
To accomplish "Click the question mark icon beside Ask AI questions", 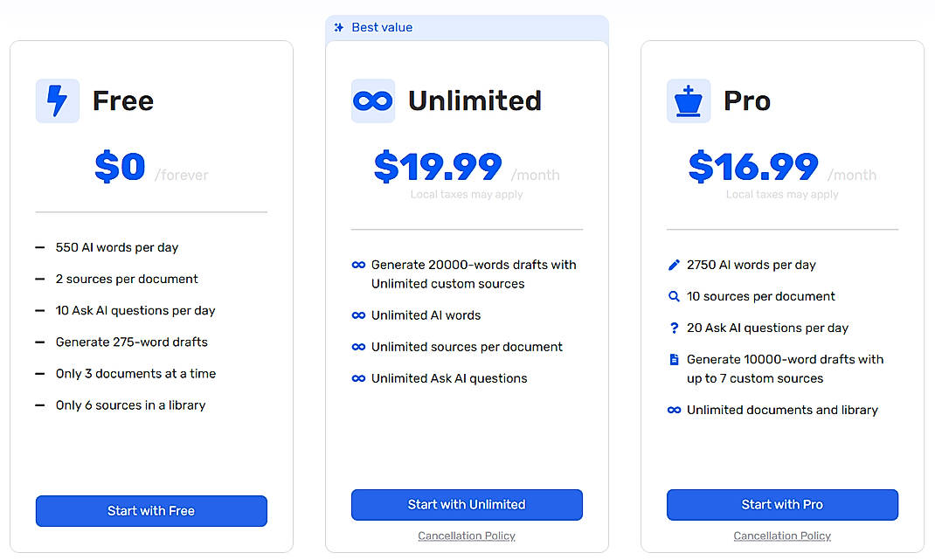I will 673,327.
